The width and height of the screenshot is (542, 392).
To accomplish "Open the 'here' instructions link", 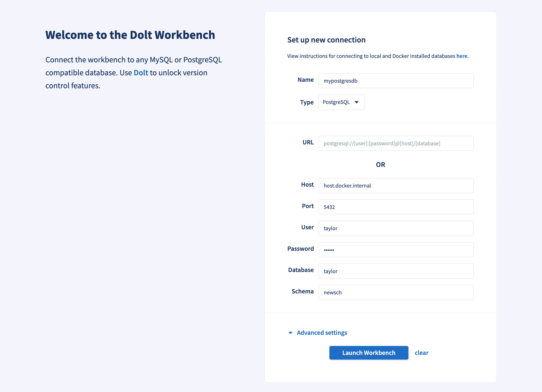I will 461,56.
